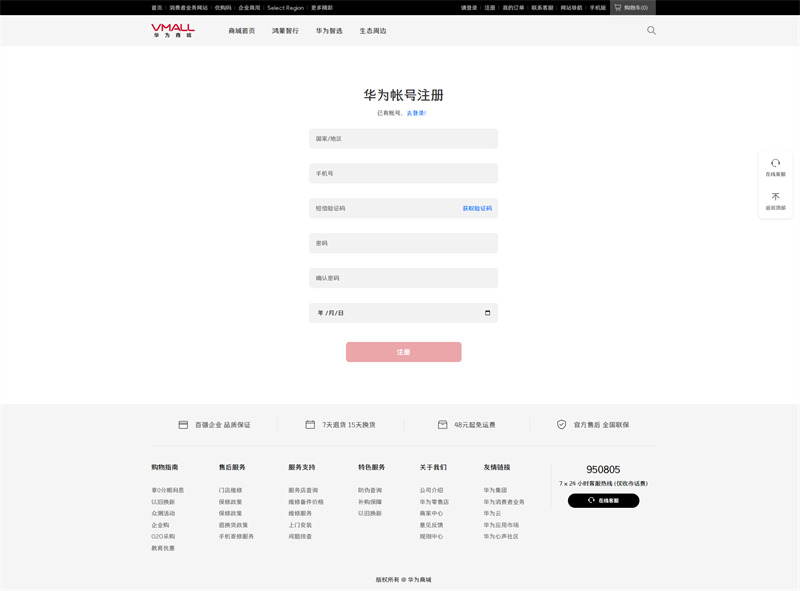Open the 众测活动 footer link
Image resolution: width=800 pixels, height=591 pixels.
[163, 513]
